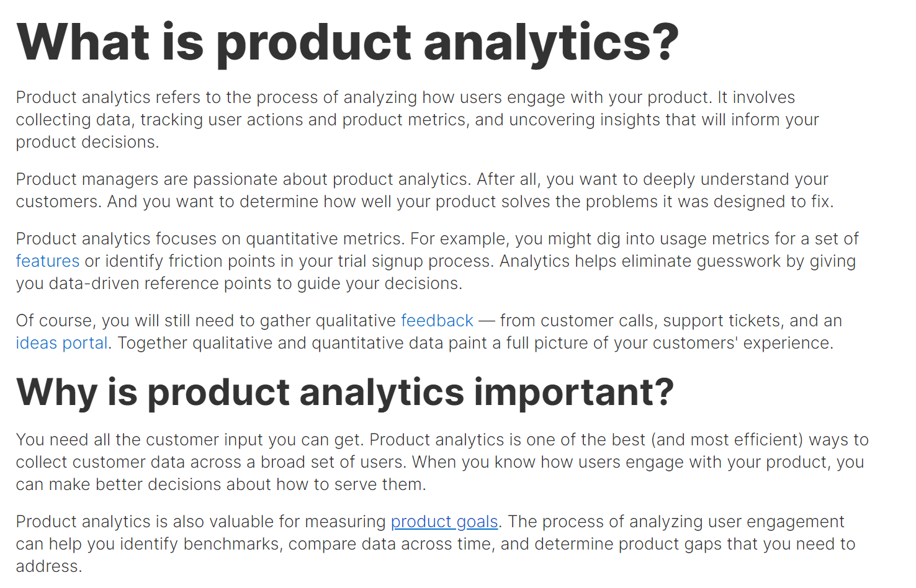916x588 pixels.
Task: Click the "feedback" hyperlink
Action: tap(437, 321)
